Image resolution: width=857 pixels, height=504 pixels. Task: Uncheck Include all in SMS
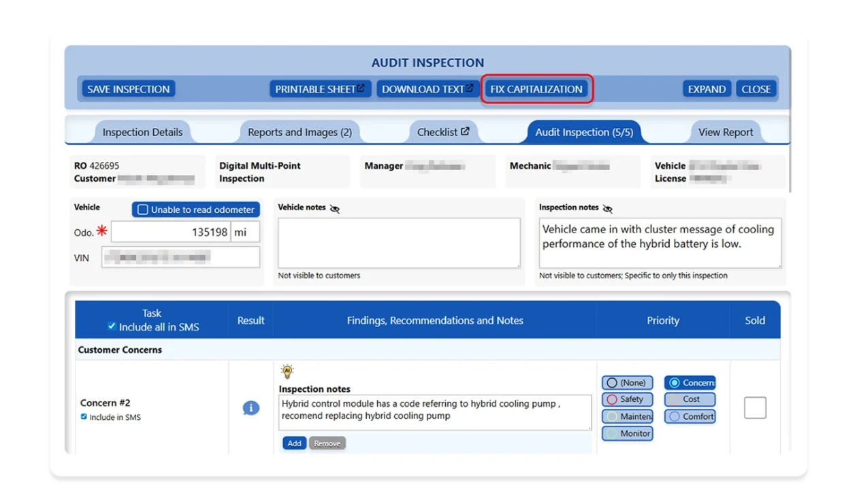[112, 326]
